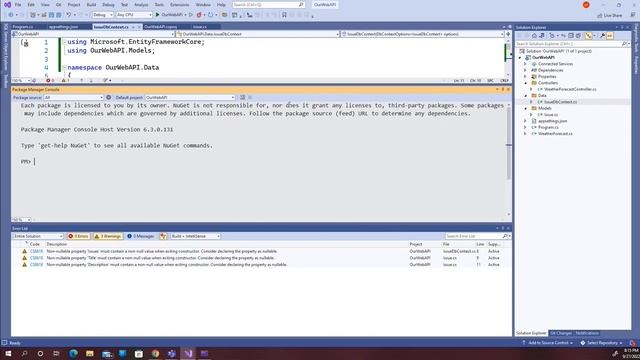
Task: Click the Hot Reload flame icon
Action: point(199,15)
